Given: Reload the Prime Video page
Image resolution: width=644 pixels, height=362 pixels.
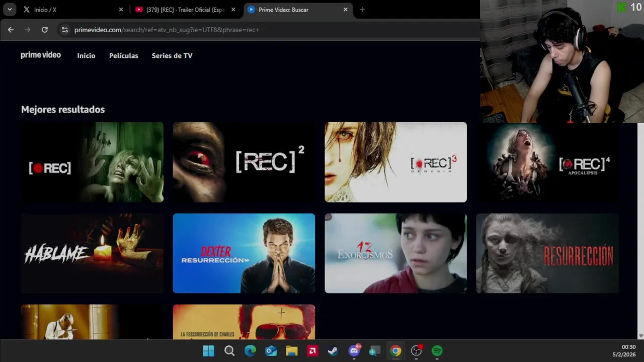Looking at the screenshot, I should pos(44,30).
